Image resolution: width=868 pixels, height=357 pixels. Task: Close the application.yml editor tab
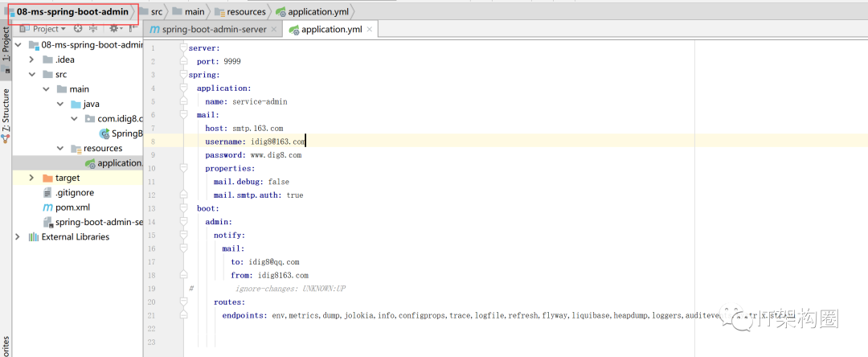click(x=370, y=29)
